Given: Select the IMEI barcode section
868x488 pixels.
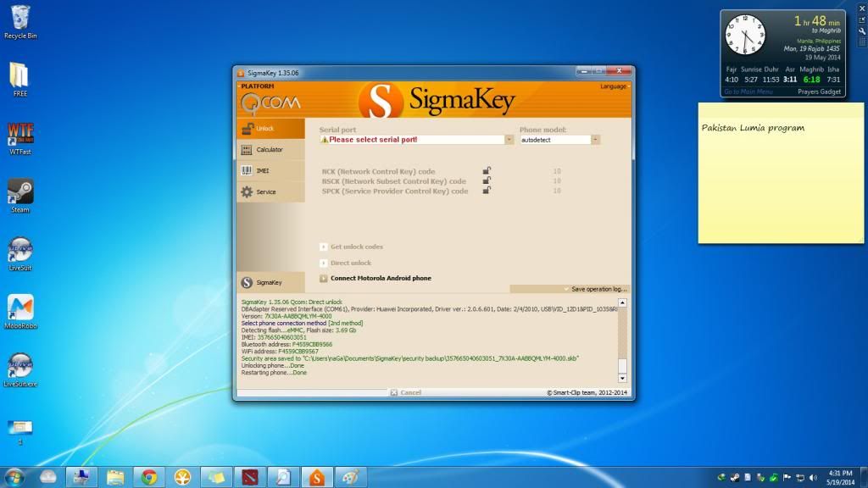Looking at the screenshot, I should 270,171.
